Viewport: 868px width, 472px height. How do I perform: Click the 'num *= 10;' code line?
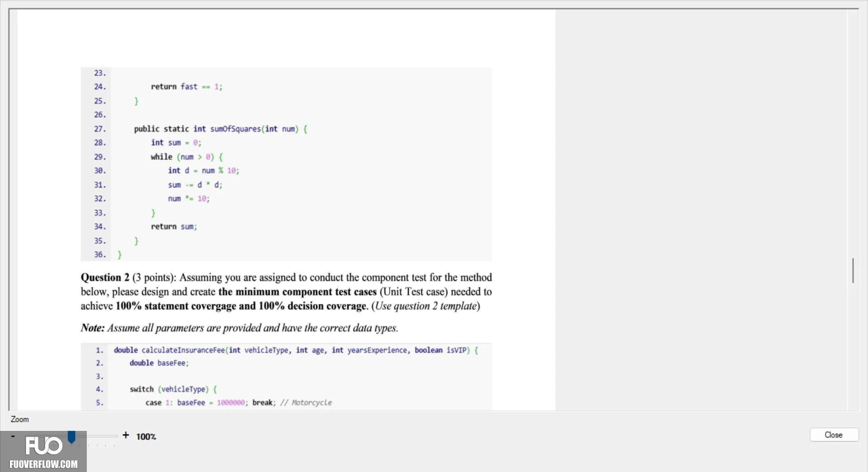point(189,198)
